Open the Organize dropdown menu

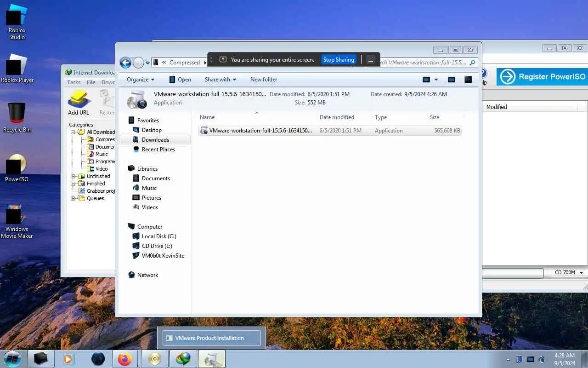pyautogui.click(x=141, y=80)
